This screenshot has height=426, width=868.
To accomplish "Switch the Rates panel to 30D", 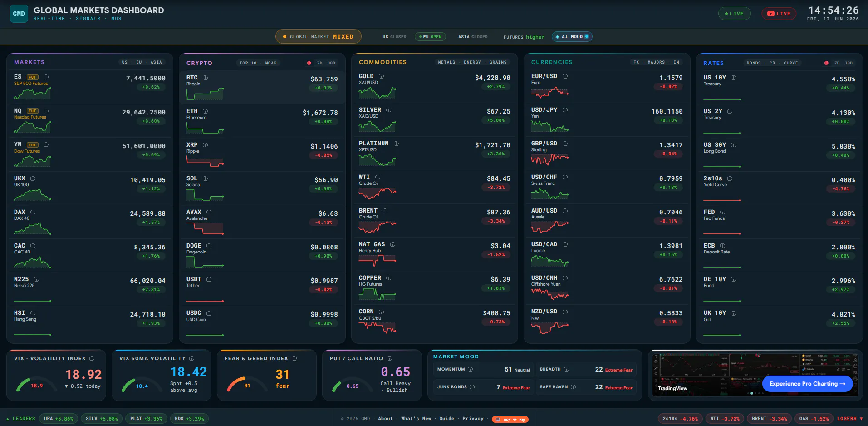I will point(848,63).
